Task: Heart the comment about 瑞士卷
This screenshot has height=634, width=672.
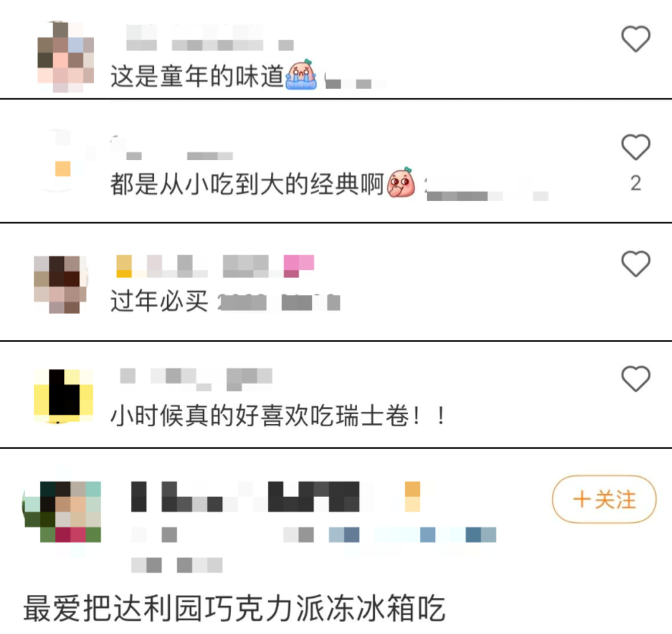Action: 636,378
